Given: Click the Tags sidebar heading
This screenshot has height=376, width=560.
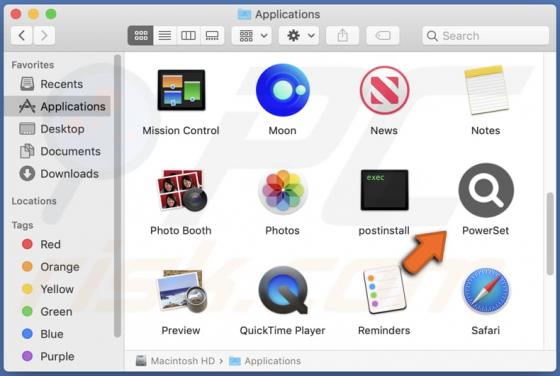Looking at the screenshot, I should coord(22,225).
